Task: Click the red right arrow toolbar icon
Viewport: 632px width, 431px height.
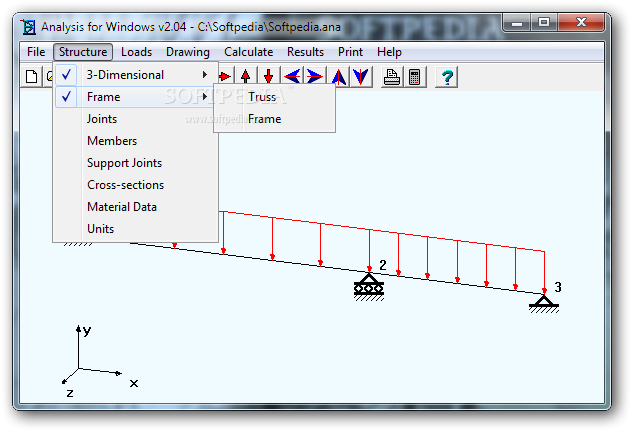Action: point(224,76)
